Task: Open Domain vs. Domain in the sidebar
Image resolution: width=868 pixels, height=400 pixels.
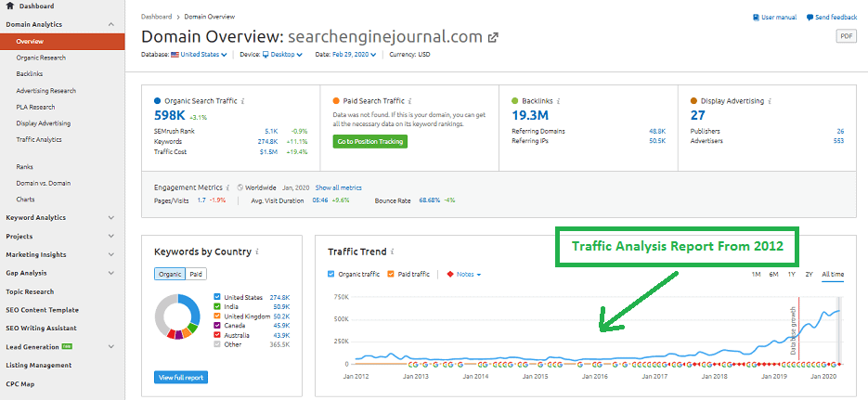Action: [x=44, y=183]
